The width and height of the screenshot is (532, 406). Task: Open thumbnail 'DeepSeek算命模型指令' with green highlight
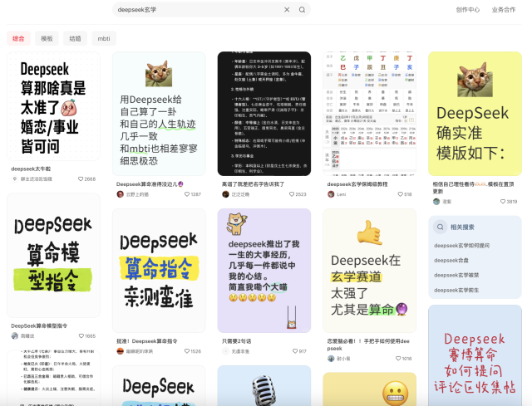click(x=53, y=255)
